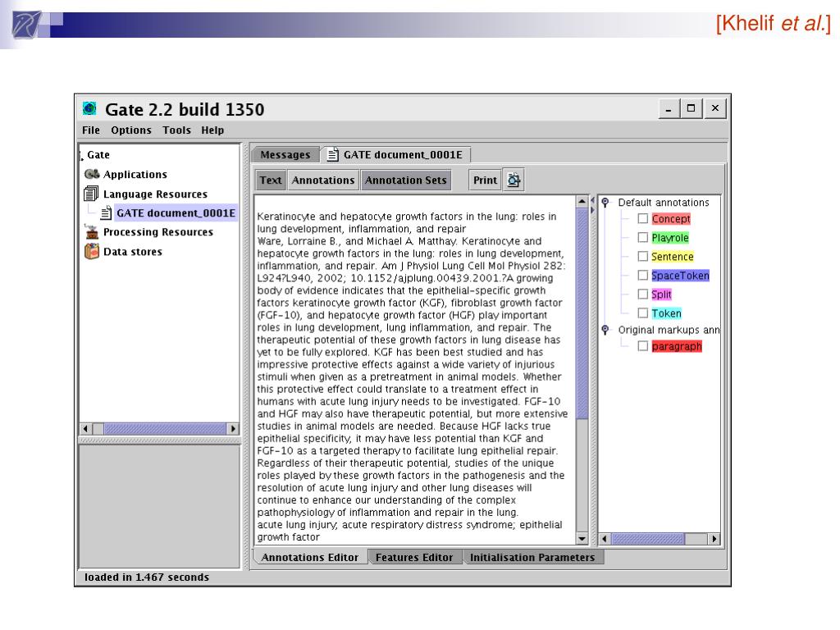840x630 pixels.
Task: Click the Processing Resources grinder icon
Action: click(92, 231)
